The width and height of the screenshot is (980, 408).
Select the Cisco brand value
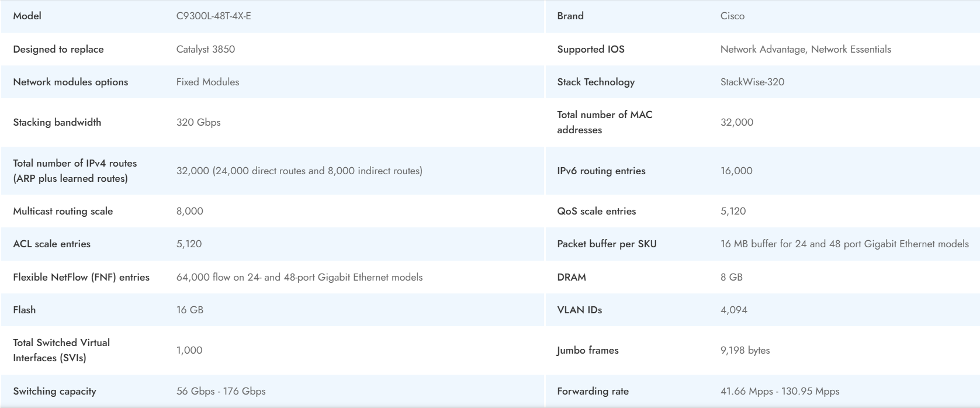tap(732, 16)
